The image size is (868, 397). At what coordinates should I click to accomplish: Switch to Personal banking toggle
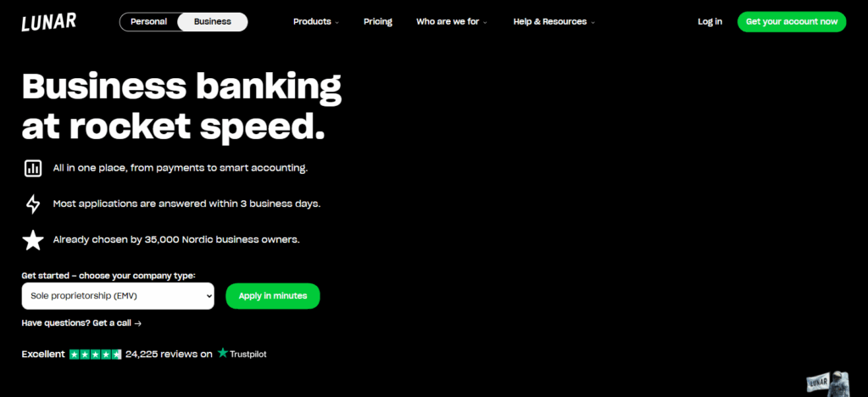pos(149,21)
